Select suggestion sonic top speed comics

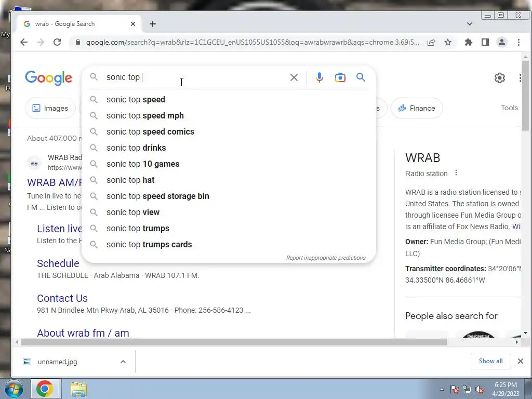229,131
